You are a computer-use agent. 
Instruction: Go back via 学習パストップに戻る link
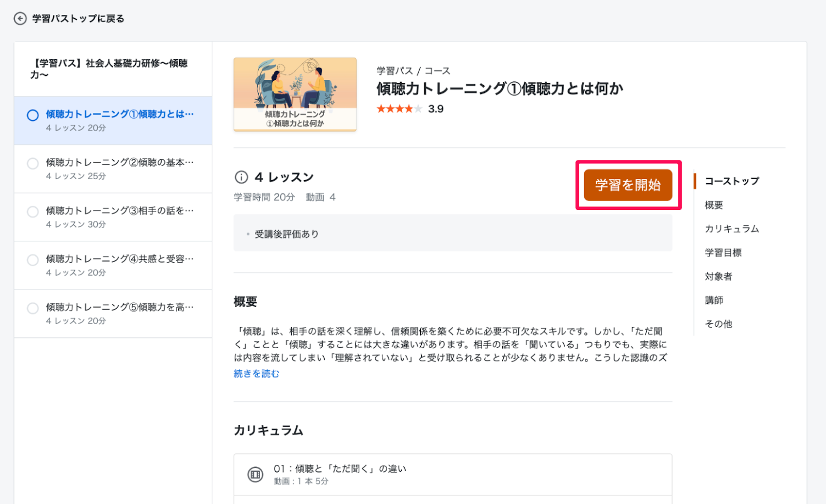click(x=78, y=19)
